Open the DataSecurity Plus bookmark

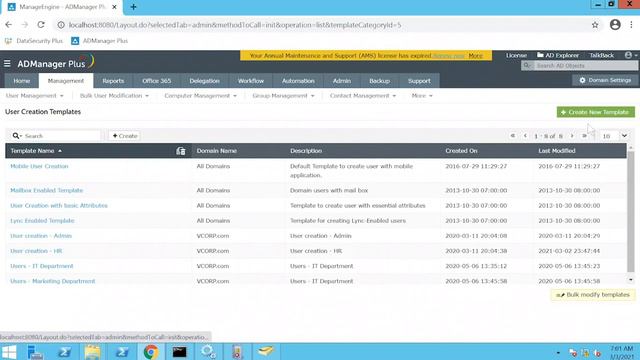34,41
